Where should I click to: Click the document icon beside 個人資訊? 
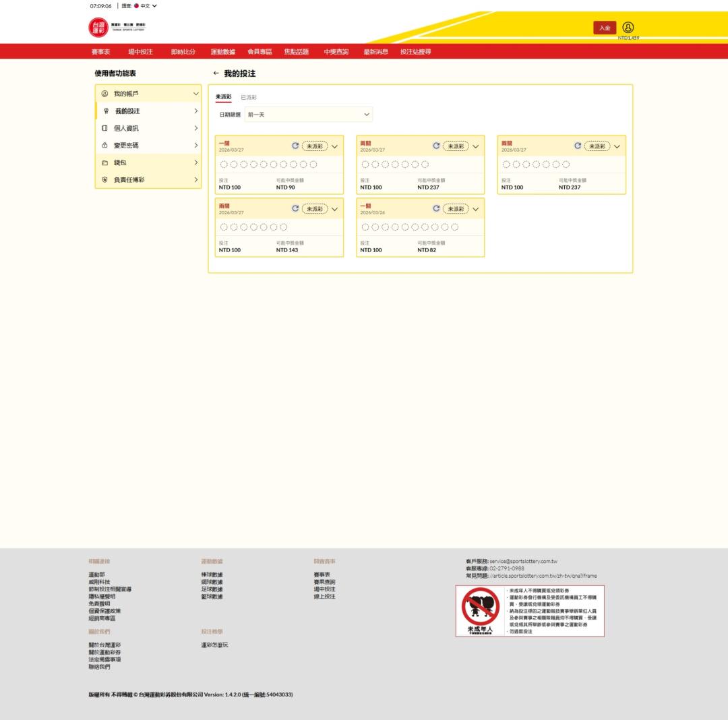click(x=105, y=128)
